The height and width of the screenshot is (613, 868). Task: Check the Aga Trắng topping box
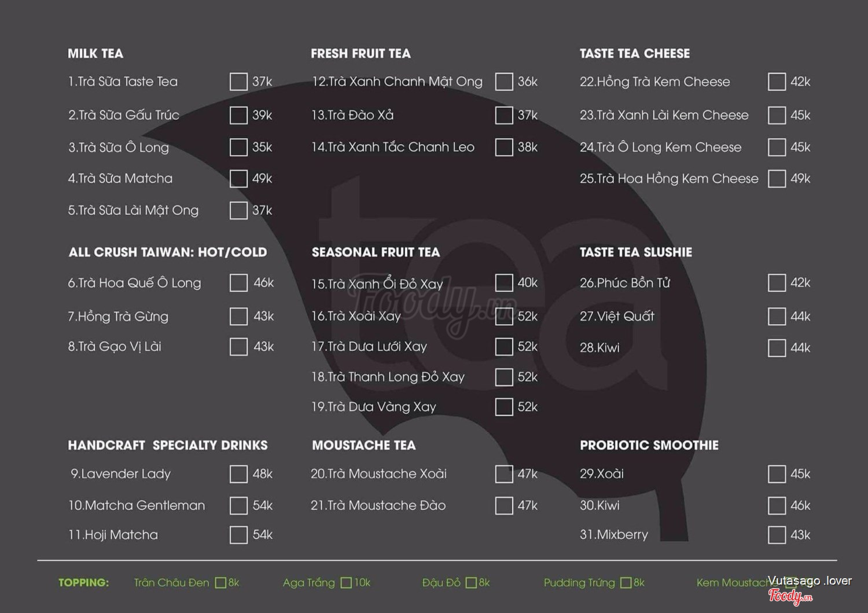(x=346, y=583)
